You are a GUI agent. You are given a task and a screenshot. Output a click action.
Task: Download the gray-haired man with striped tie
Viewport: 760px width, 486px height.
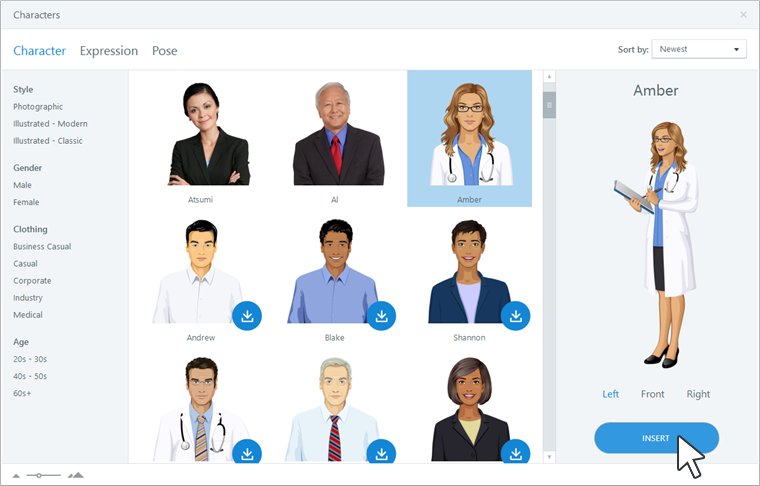[381, 451]
